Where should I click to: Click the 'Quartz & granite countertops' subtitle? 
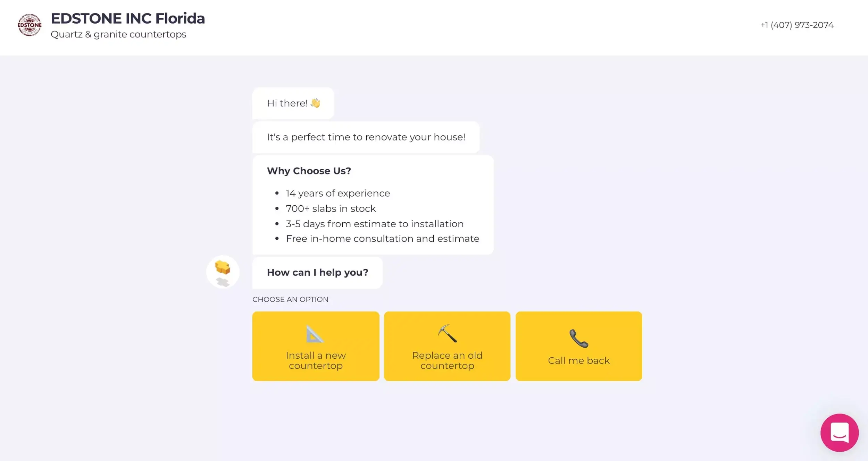point(118,34)
